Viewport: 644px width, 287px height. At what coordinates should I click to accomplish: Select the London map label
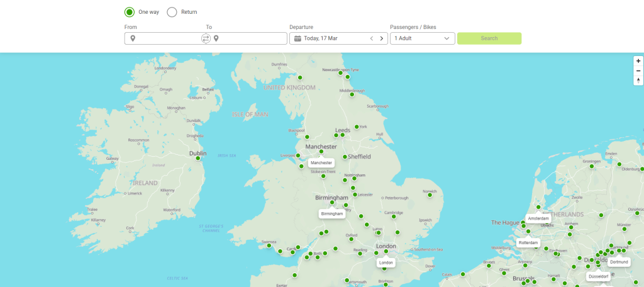386,262
